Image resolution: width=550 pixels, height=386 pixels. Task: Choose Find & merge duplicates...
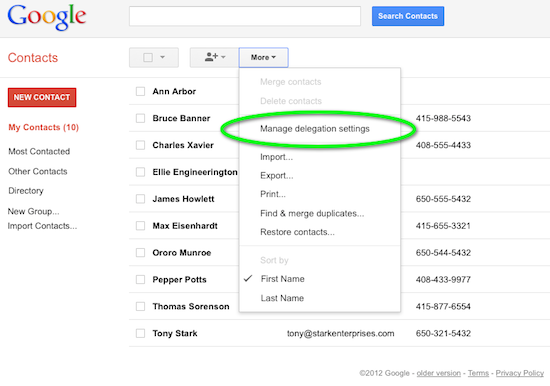[x=312, y=213]
